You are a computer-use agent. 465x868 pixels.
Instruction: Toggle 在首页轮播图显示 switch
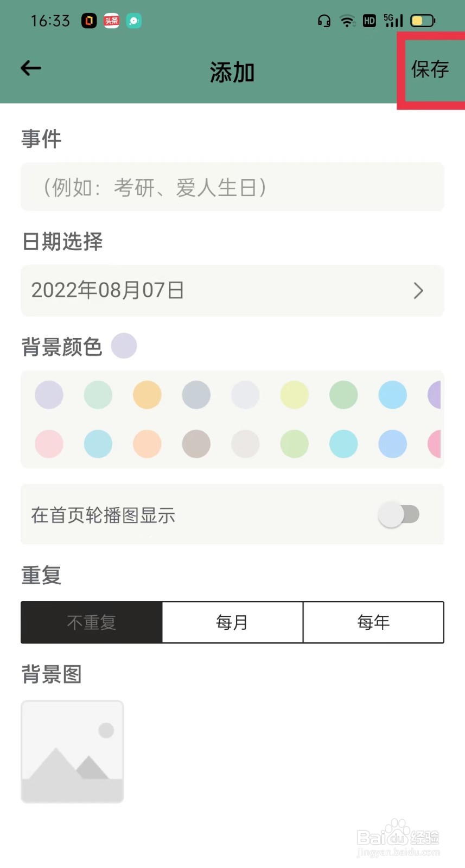pyautogui.click(x=399, y=515)
